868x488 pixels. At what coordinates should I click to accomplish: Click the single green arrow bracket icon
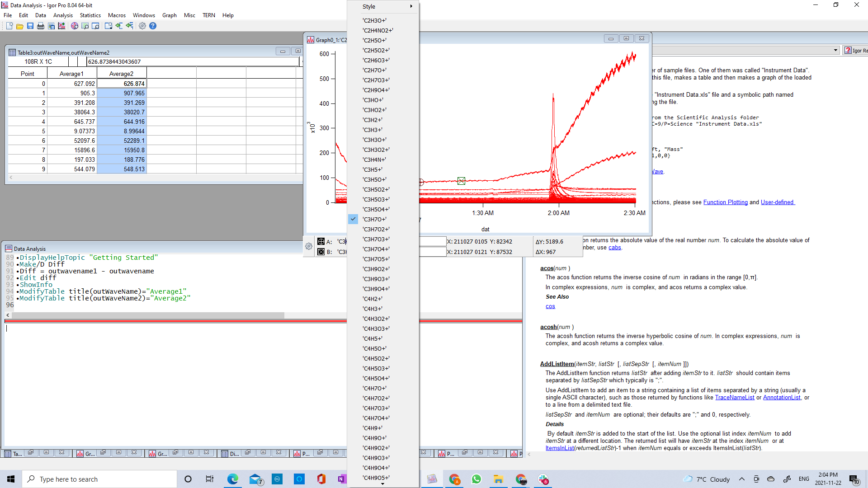click(x=119, y=26)
